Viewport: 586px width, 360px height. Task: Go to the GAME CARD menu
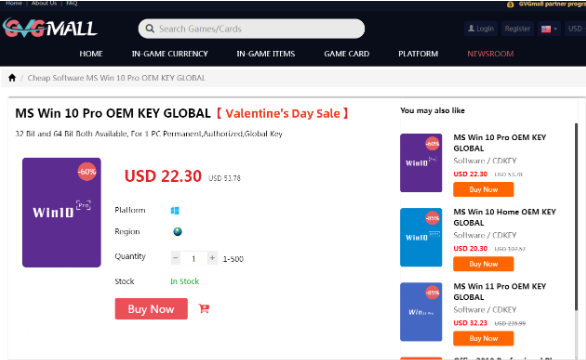(x=346, y=54)
